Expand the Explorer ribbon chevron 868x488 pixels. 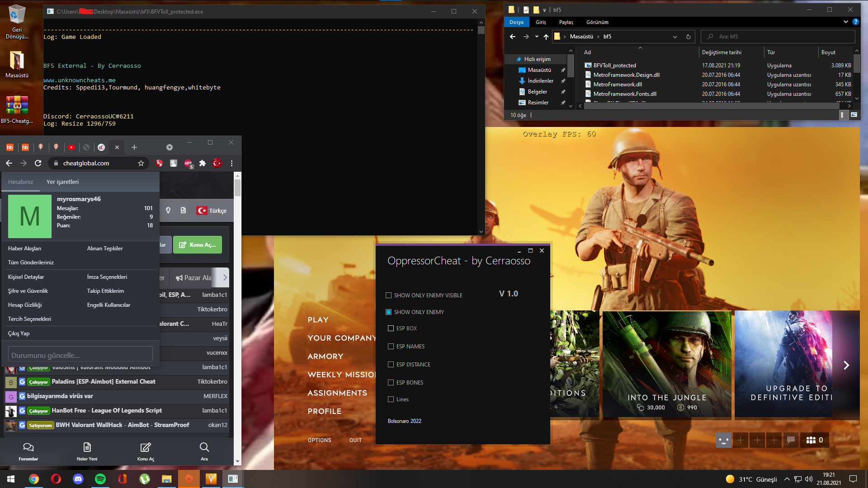(x=845, y=22)
